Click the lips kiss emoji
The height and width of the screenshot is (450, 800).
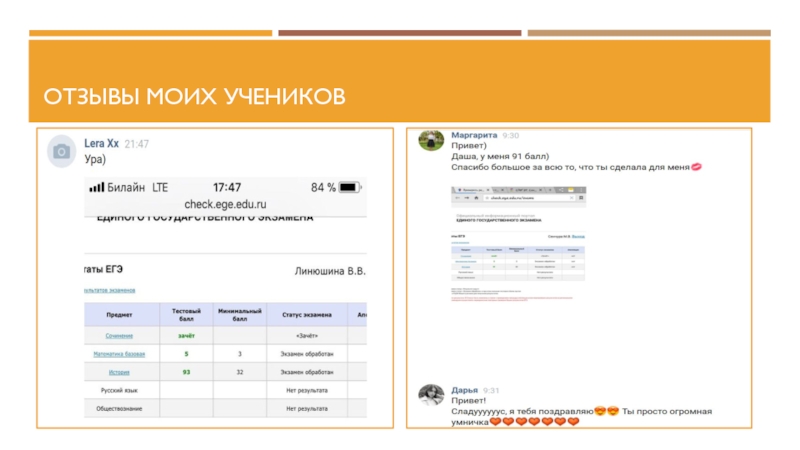coord(696,167)
